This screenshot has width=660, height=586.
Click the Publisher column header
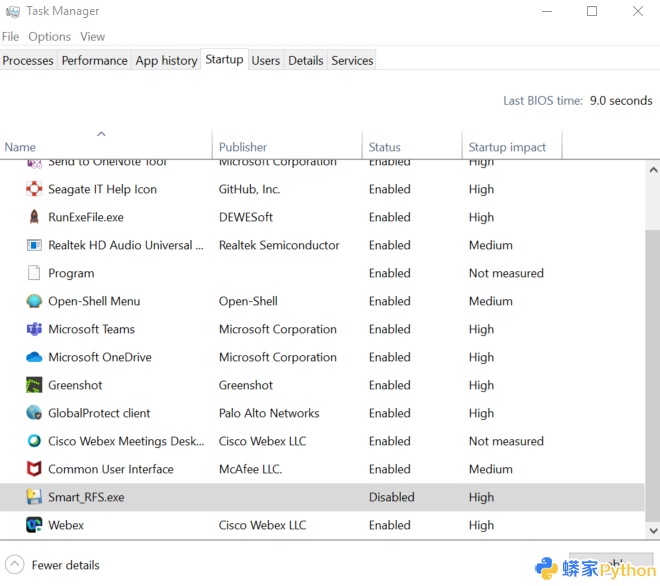243,147
